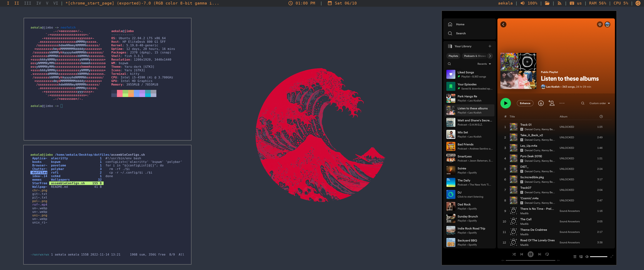The image size is (644, 270).
Task: Switch to workspace VI
Action: [56, 3]
